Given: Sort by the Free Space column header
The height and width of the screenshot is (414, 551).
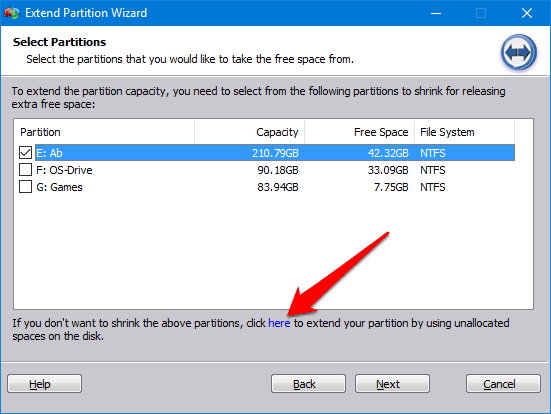Looking at the screenshot, I should (359, 132).
